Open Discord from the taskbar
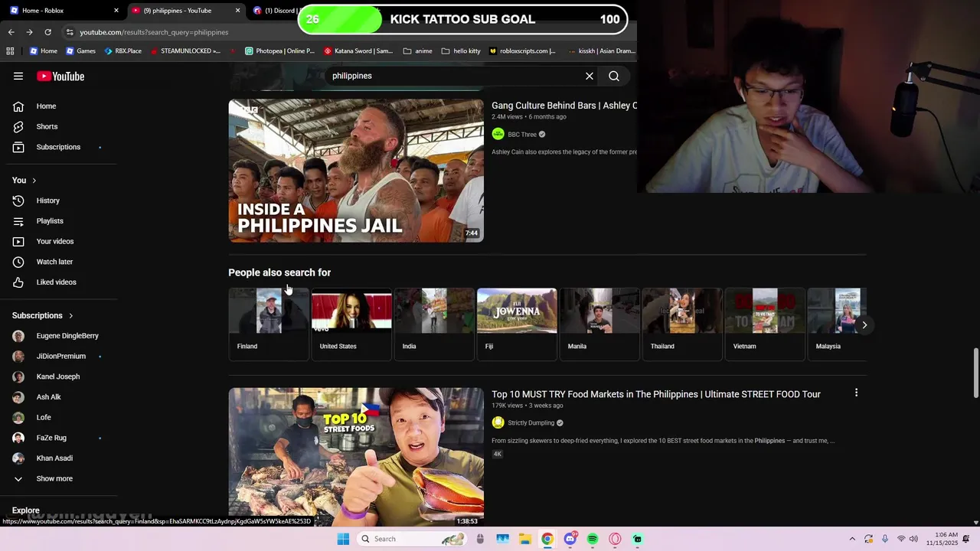 pos(570,539)
